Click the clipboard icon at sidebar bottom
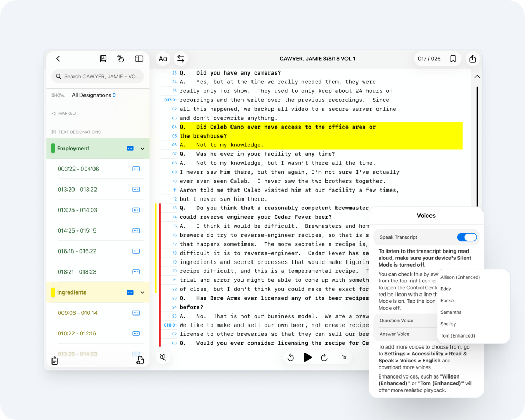 [55, 361]
